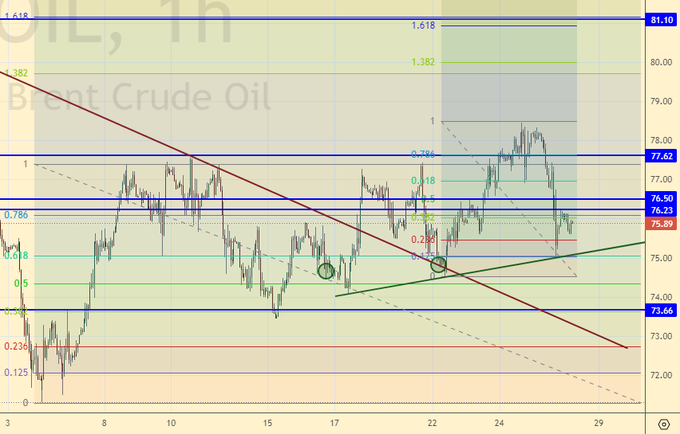Select the green ascending support trendline
The image size is (680, 434).
[x=500, y=263]
